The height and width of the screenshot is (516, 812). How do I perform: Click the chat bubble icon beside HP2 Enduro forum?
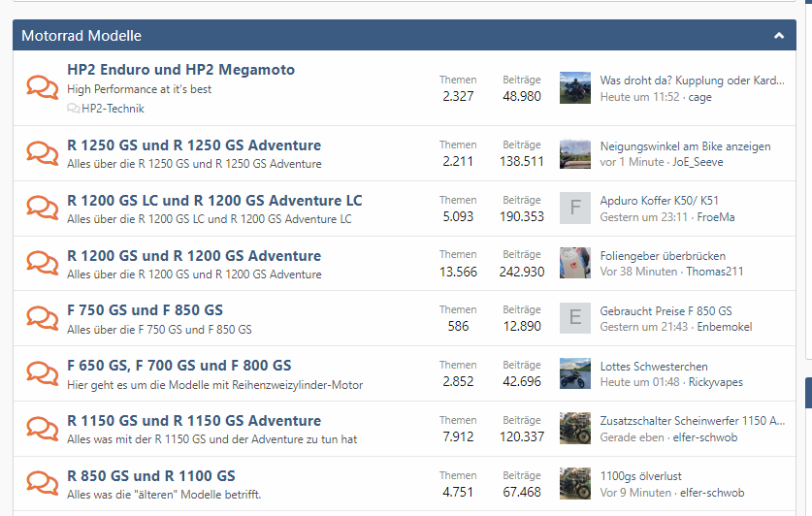(42, 87)
